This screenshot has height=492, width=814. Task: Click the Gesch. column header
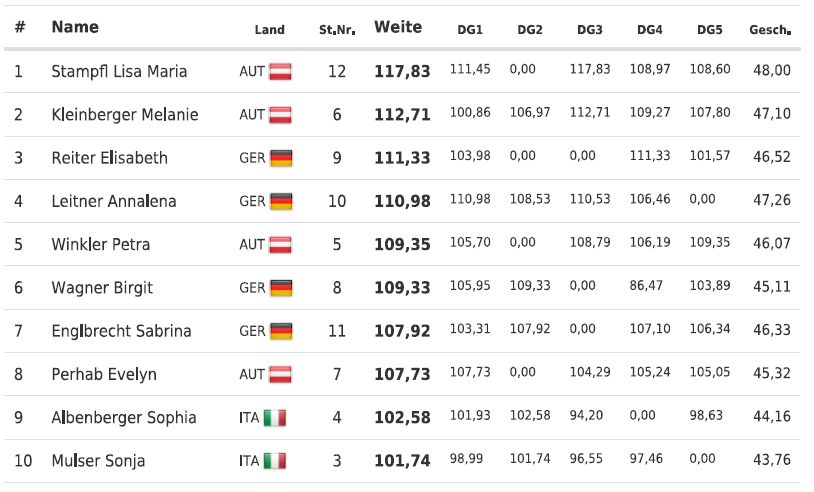click(x=770, y=31)
